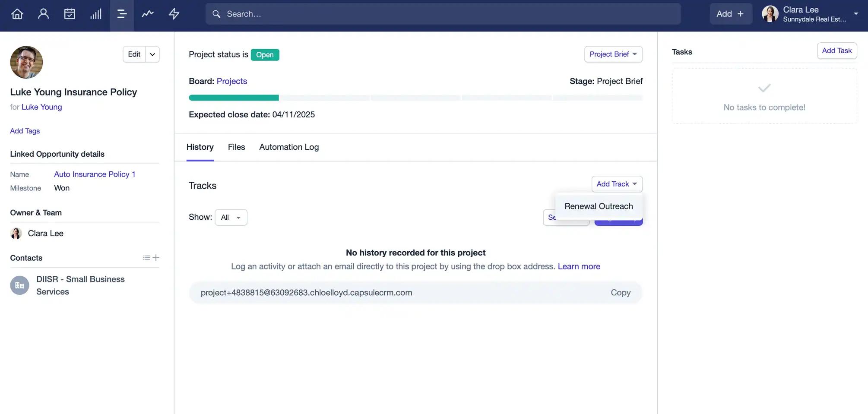This screenshot has width=868, height=414.
Task: Click the DIISR organisation building icon
Action: [x=19, y=285]
